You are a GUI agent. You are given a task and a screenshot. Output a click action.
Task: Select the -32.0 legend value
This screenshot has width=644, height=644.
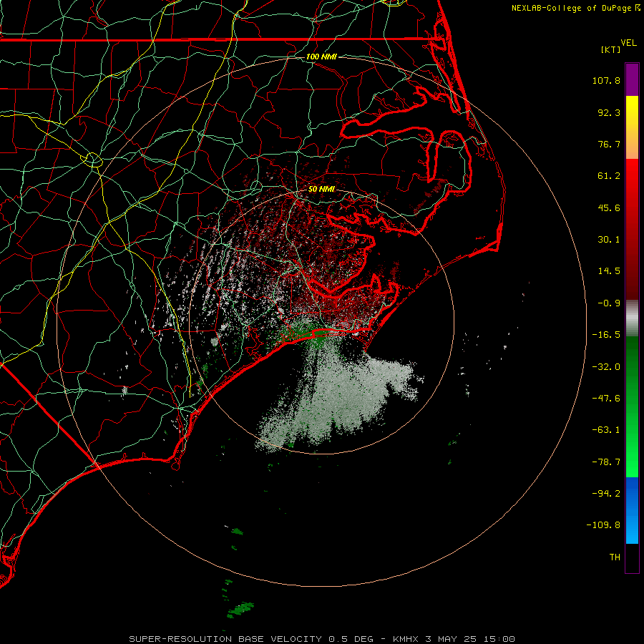click(606, 367)
